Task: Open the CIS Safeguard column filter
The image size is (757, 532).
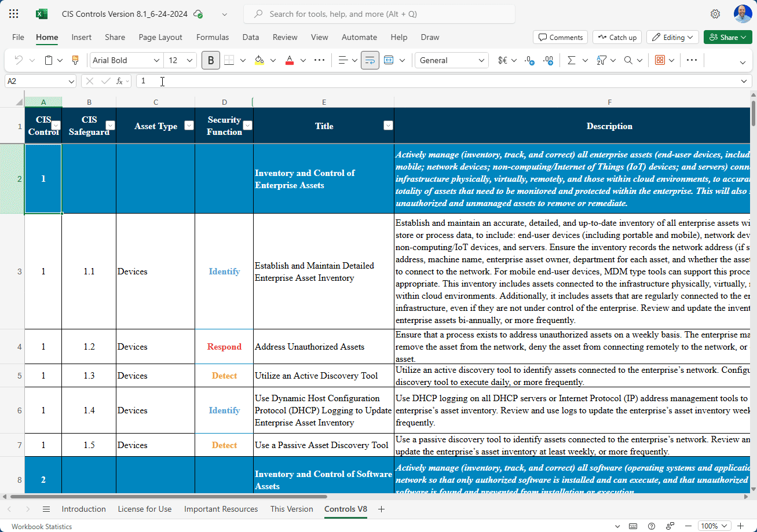Action: (x=110, y=125)
